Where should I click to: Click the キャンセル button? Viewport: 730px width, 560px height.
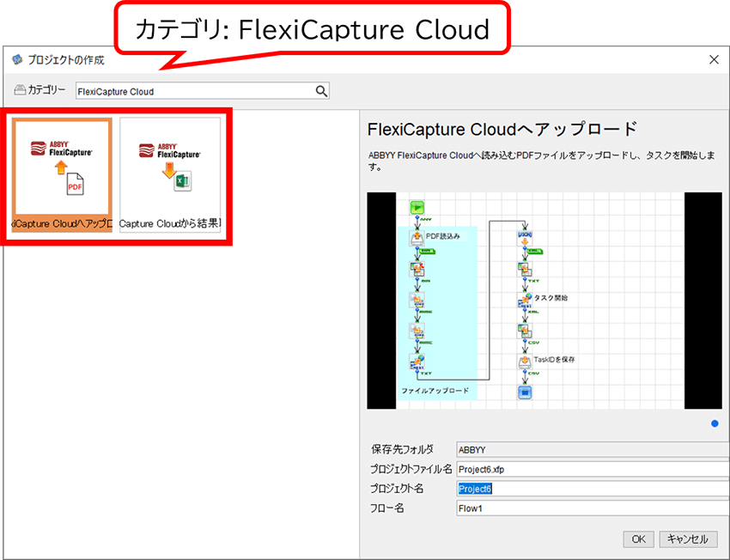[688, 539]
